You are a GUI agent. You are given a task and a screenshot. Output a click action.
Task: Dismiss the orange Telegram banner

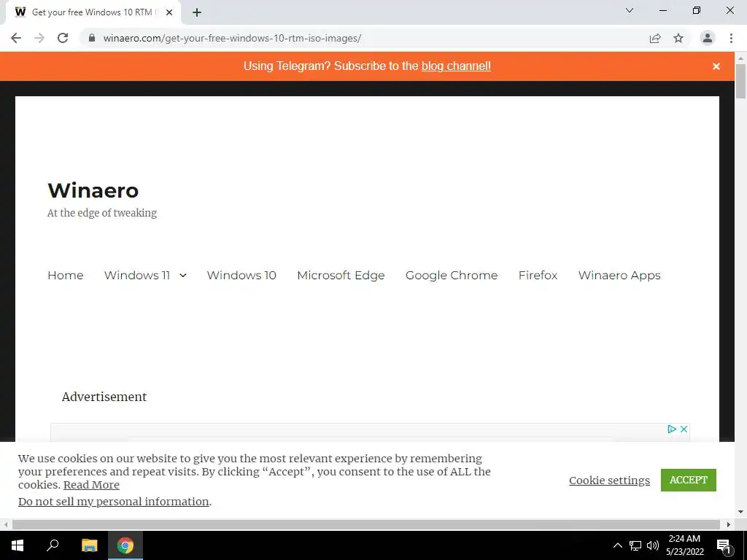(x=716, y=66)
